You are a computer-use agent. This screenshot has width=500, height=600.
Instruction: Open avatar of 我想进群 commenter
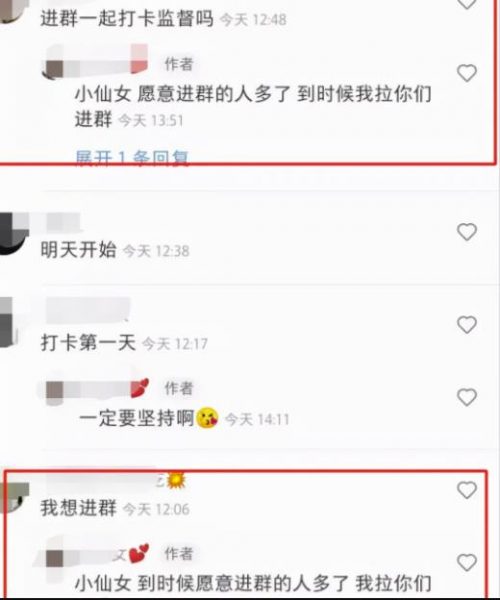point(14,497)
